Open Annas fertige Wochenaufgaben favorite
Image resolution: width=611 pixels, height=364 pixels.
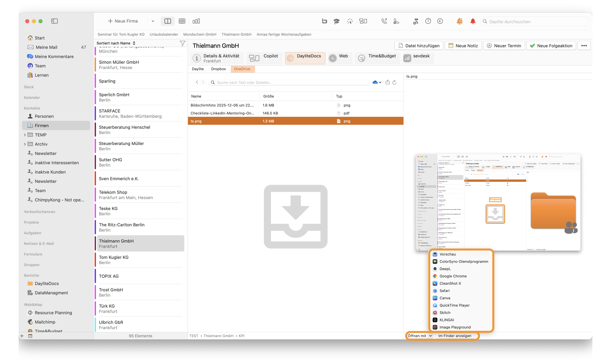[x=284, y=34]
